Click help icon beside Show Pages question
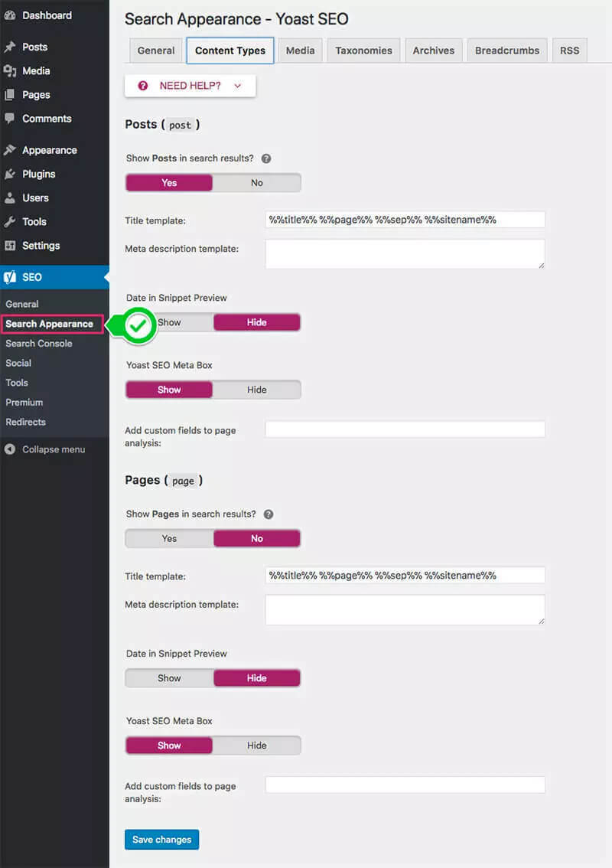 [269, 514]
